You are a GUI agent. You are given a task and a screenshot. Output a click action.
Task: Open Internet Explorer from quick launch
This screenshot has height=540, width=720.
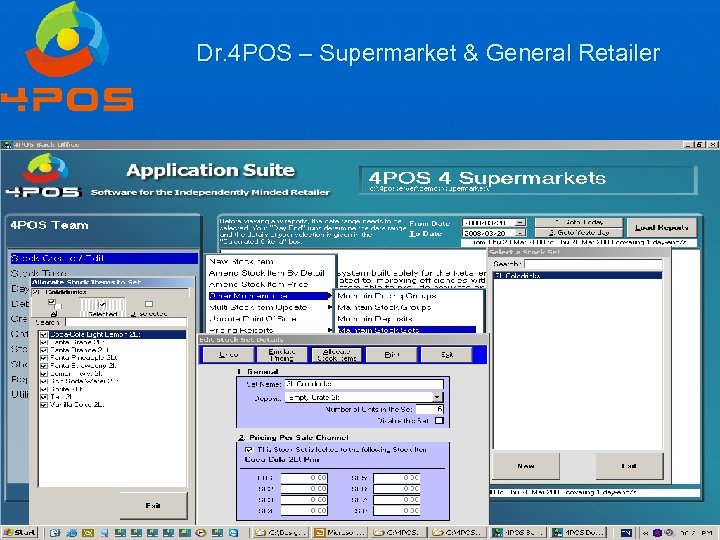pyautogui.click(x=71, y=533)
